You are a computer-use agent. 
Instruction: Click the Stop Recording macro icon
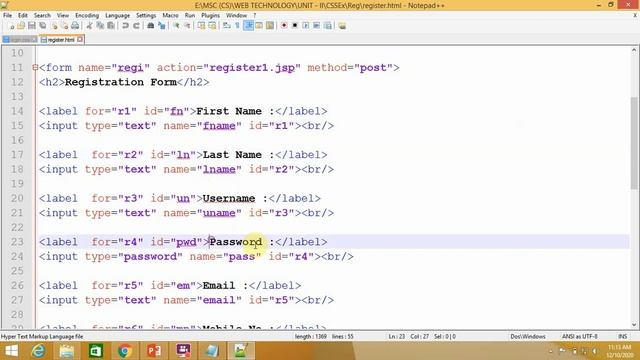295,26
